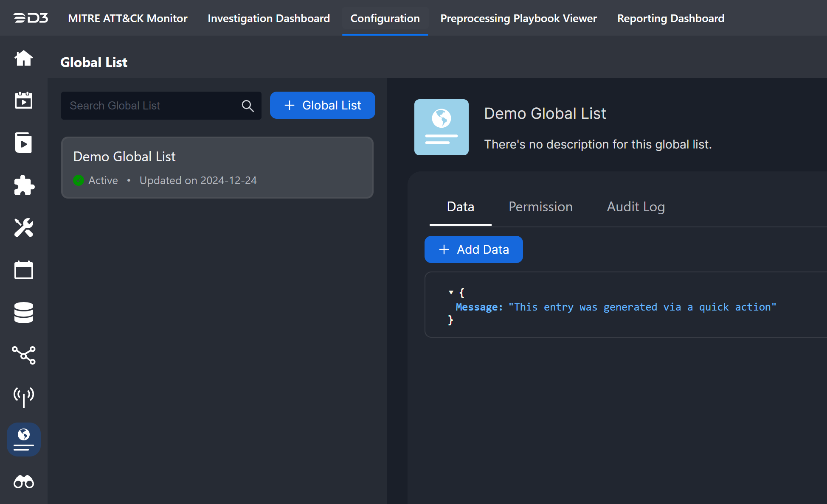Click the magnifier search icon

coord(248,106)
